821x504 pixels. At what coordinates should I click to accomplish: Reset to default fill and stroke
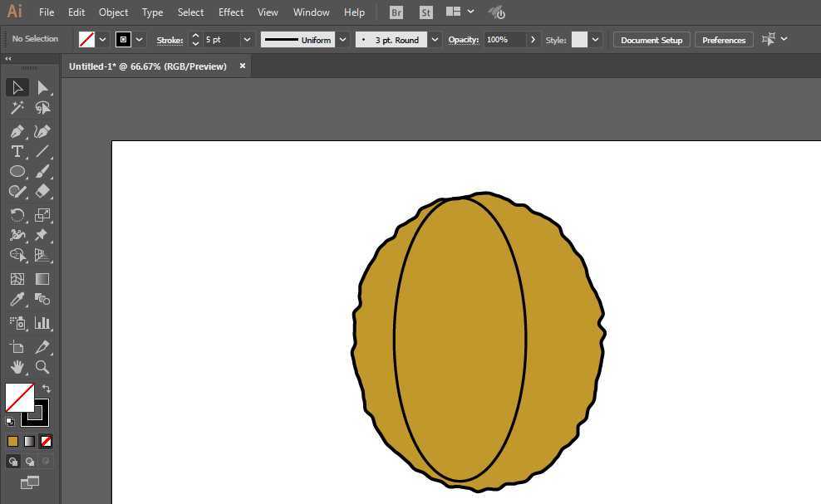[x=10, y=421]
